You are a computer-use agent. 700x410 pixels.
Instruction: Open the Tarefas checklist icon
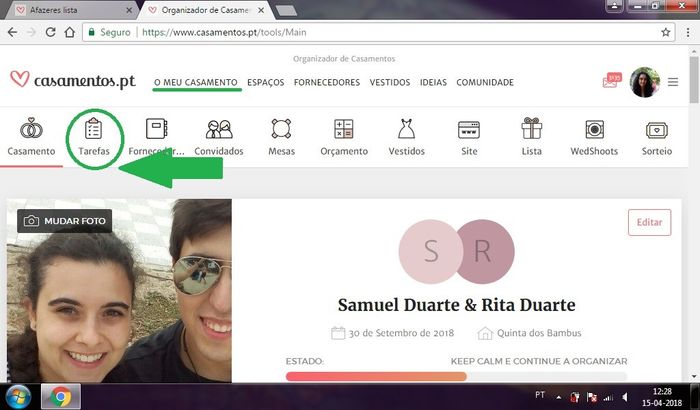click(94, 131)
